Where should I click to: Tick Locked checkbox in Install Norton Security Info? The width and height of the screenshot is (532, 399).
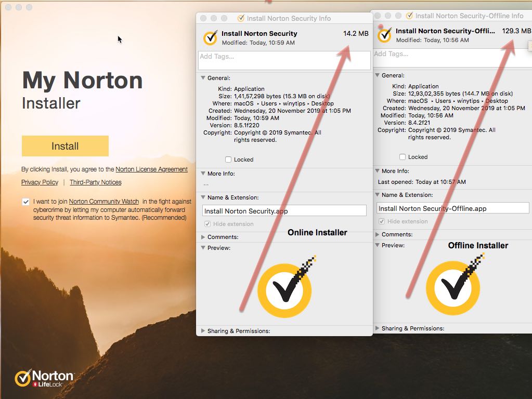228,159
